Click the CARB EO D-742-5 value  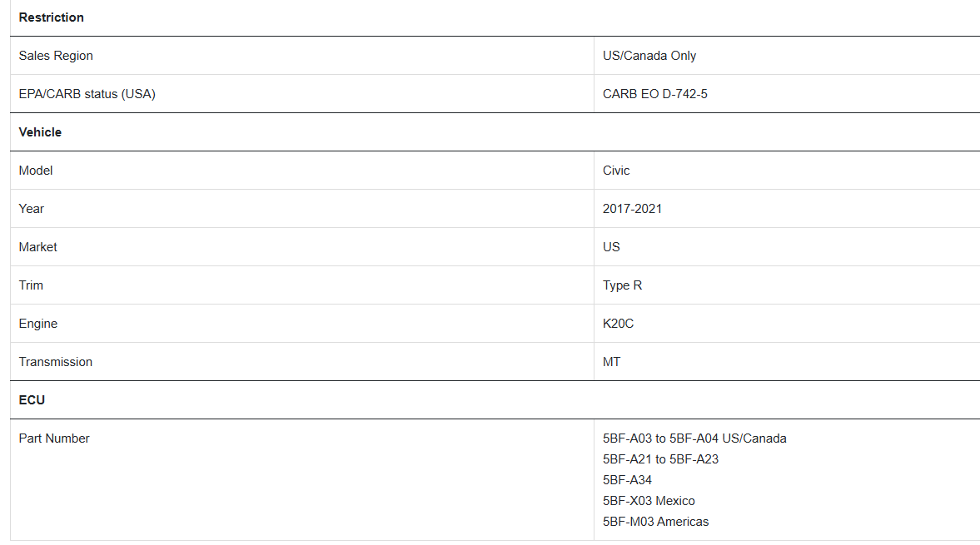click(x=655, y=94)
